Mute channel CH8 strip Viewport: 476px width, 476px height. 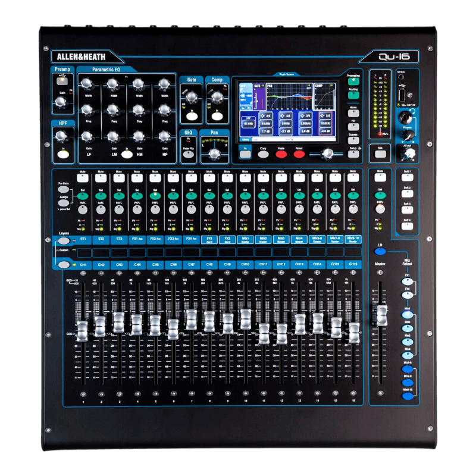point(209,178)
